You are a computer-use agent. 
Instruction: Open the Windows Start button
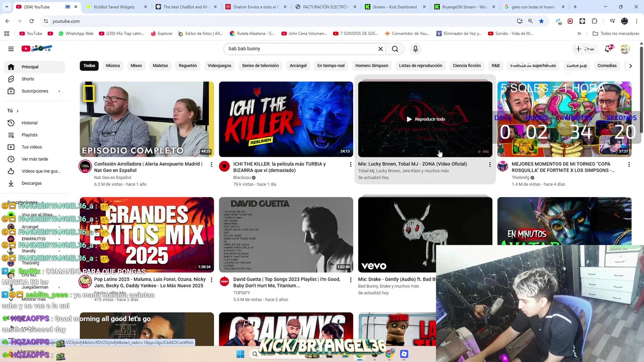239,354
